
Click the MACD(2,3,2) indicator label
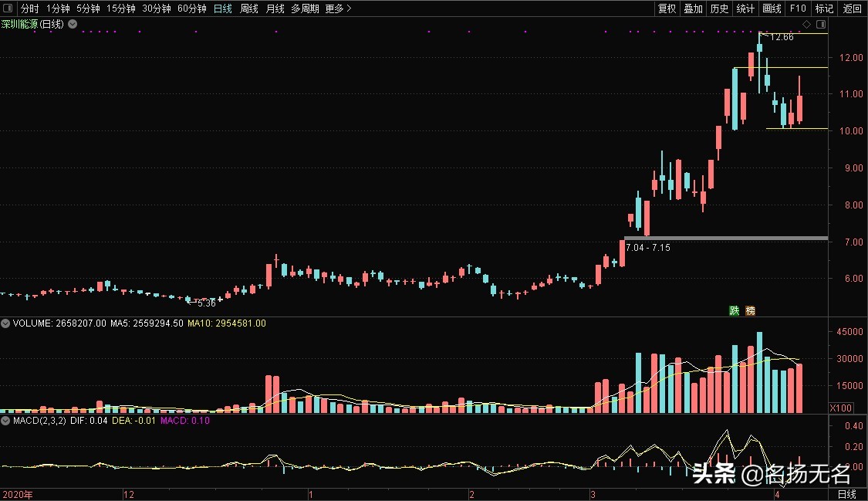click(39, 420)
